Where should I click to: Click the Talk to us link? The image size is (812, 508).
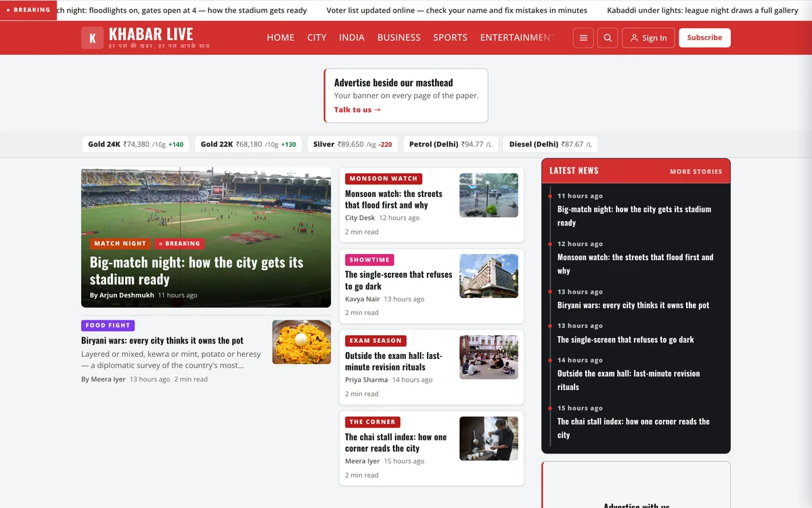(x=357, y=110)
